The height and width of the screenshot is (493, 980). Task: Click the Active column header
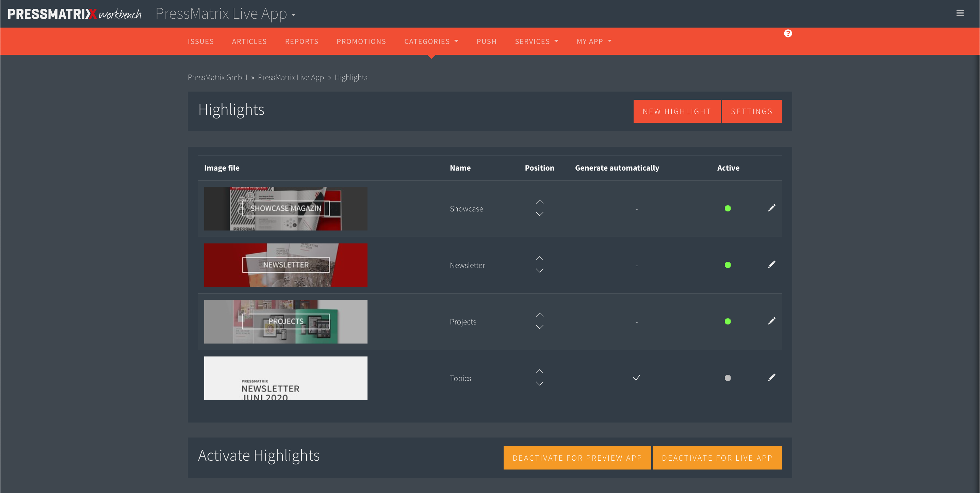[728, 168]
